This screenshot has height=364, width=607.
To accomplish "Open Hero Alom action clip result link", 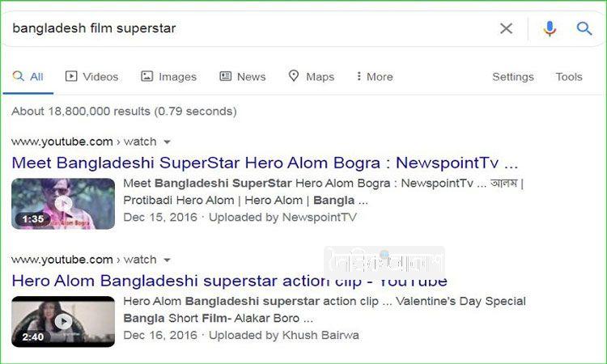I will coord(229,281).
